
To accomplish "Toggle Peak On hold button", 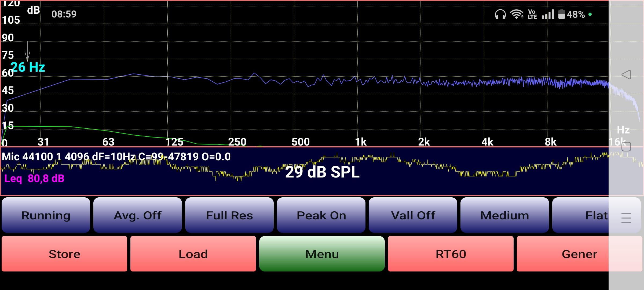I will [x=321, y=215].
